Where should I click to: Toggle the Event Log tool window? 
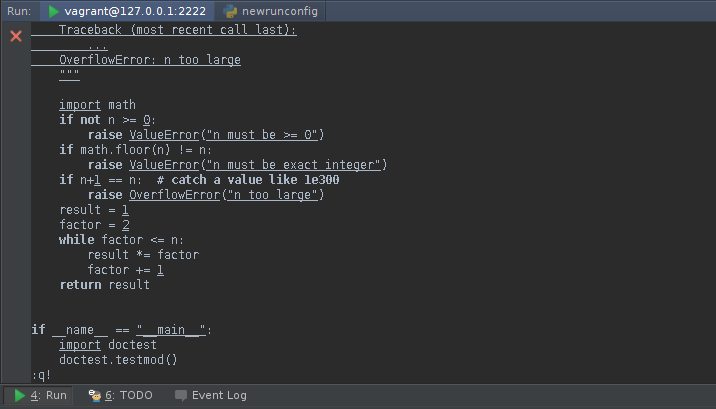218,395
